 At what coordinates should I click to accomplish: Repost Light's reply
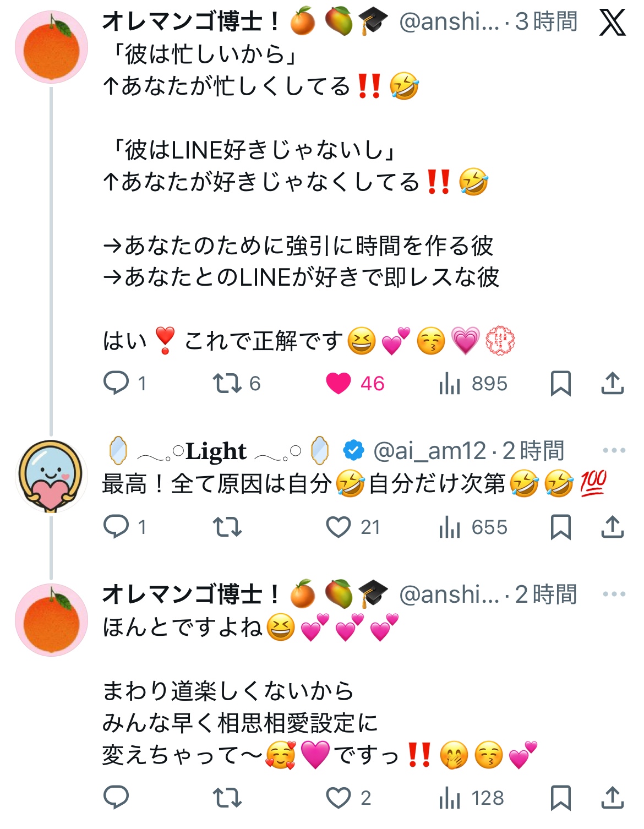(227, 527)
